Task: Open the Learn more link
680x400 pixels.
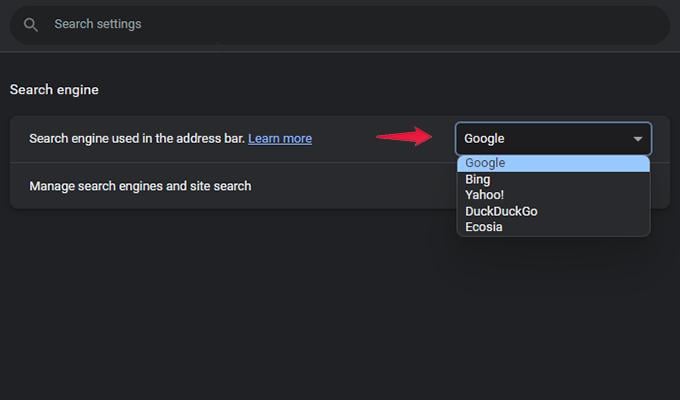Action: [280, 138]
